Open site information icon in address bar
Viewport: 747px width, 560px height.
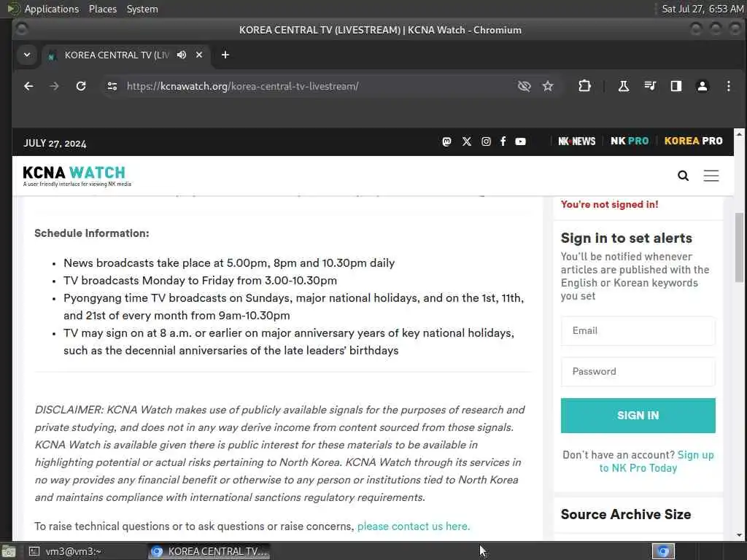pyautogui.click(x=112, y=86)
